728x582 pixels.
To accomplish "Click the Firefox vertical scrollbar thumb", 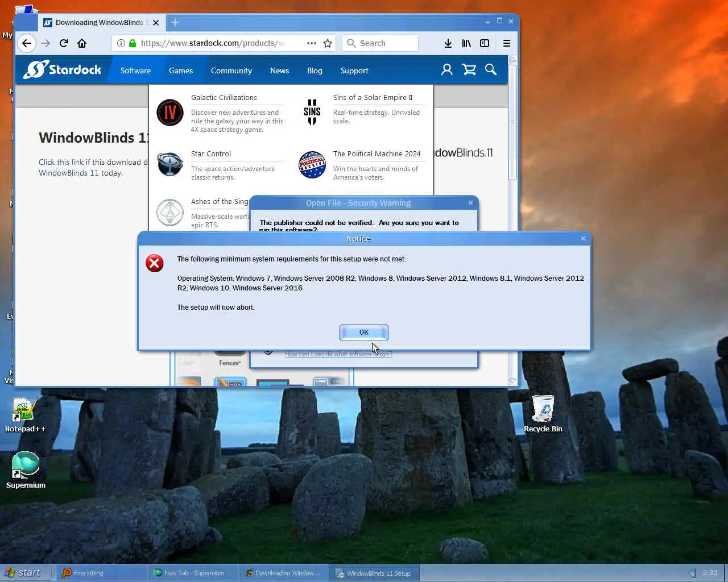I will click(x=512, y=122).
